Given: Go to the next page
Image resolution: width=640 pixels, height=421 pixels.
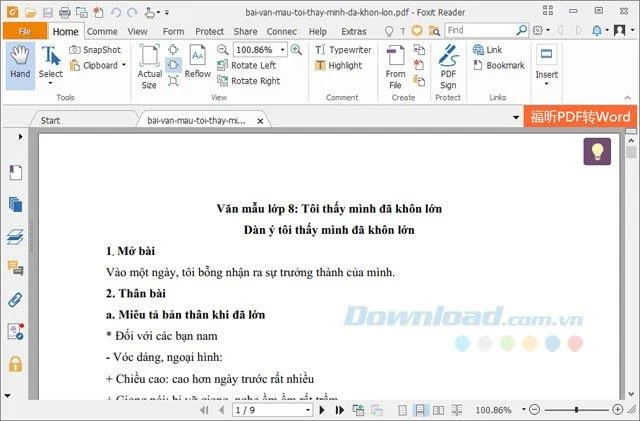Looking at the screenshot, I should pos(322,410).
